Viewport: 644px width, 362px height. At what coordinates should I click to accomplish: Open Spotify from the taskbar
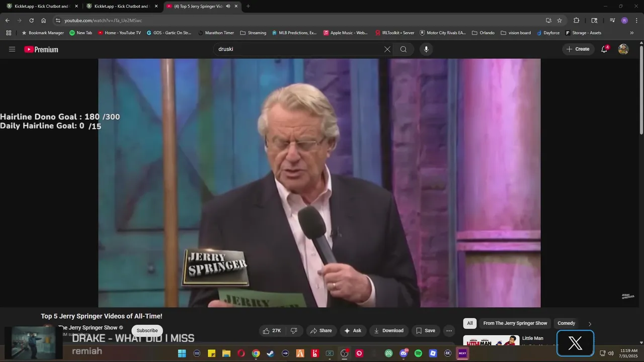[x=418, y=353]
